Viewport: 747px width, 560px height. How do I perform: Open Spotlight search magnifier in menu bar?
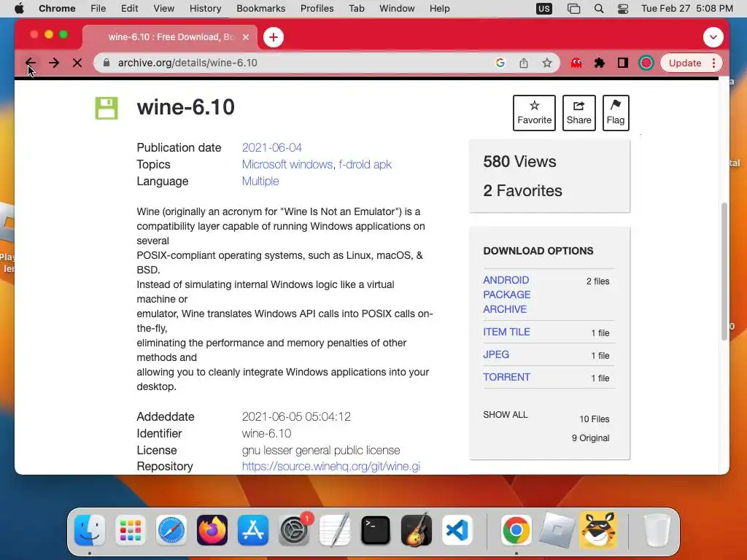[599, 9]
